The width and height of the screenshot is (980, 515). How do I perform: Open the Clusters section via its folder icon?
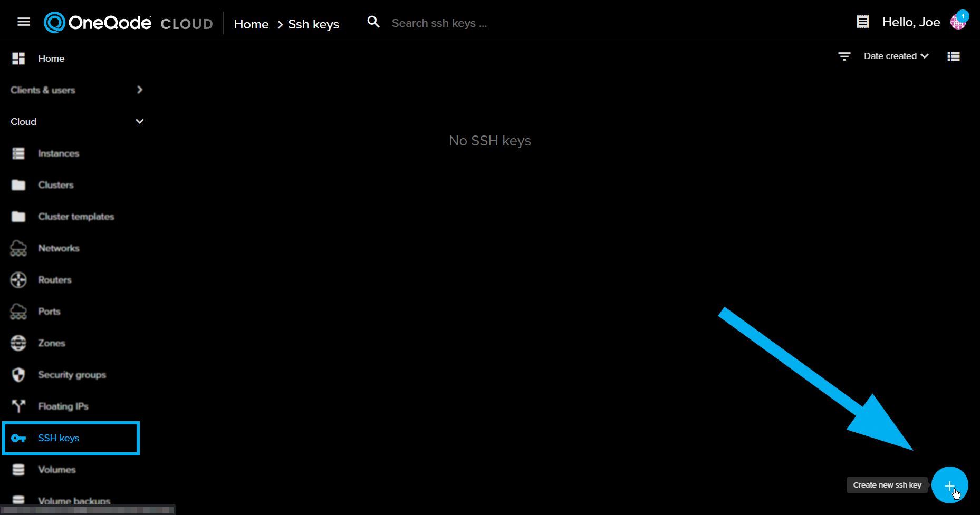[18, 185]
